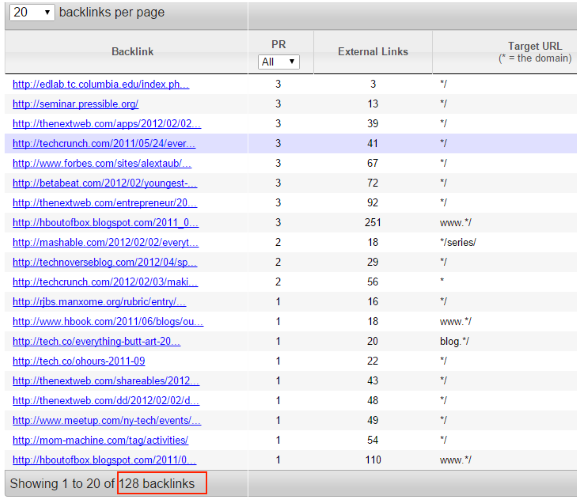The image size is (577, 500).
Task: Open the rjbs.manxome.org rubric link
Action: (x=99, y=302)
